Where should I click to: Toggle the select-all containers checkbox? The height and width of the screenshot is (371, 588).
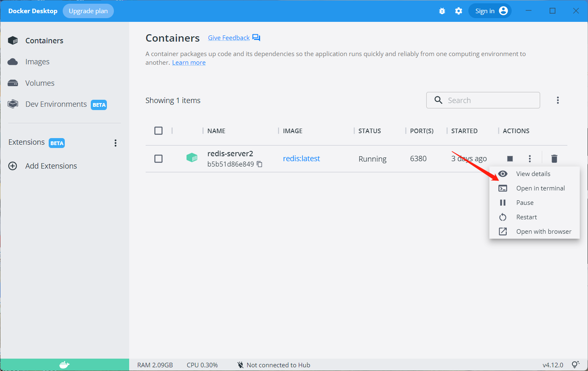point(158,131)
